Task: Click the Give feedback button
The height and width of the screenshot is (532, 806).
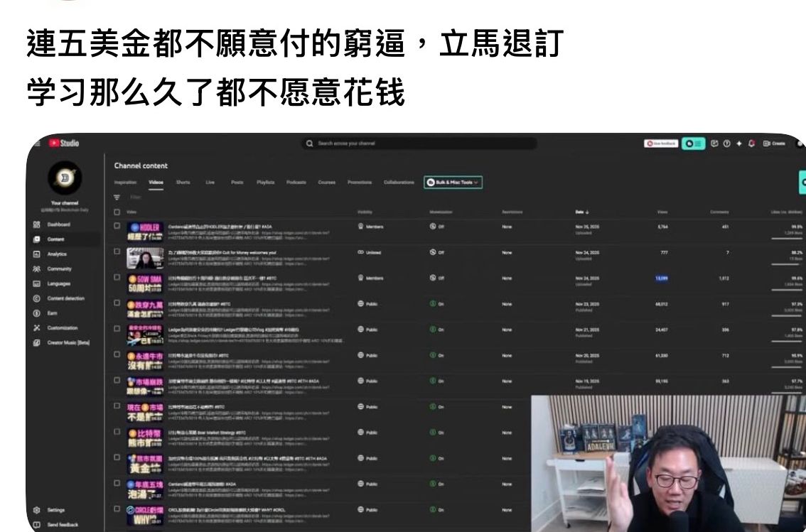Action: [661, 143]
